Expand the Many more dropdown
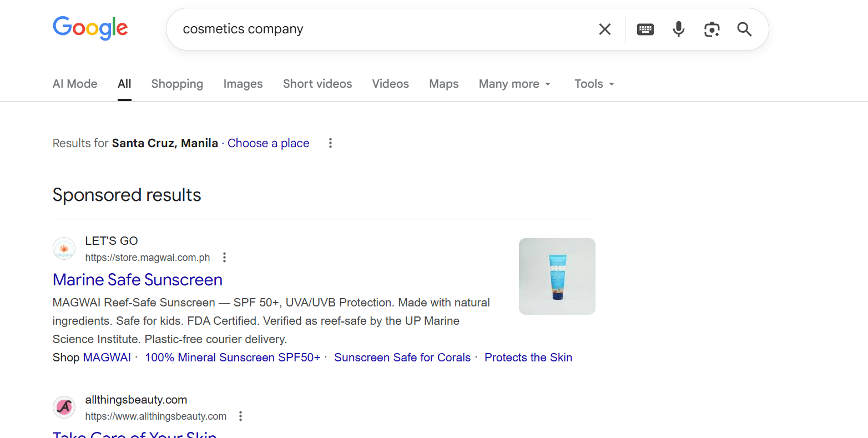 pos(515,84)
